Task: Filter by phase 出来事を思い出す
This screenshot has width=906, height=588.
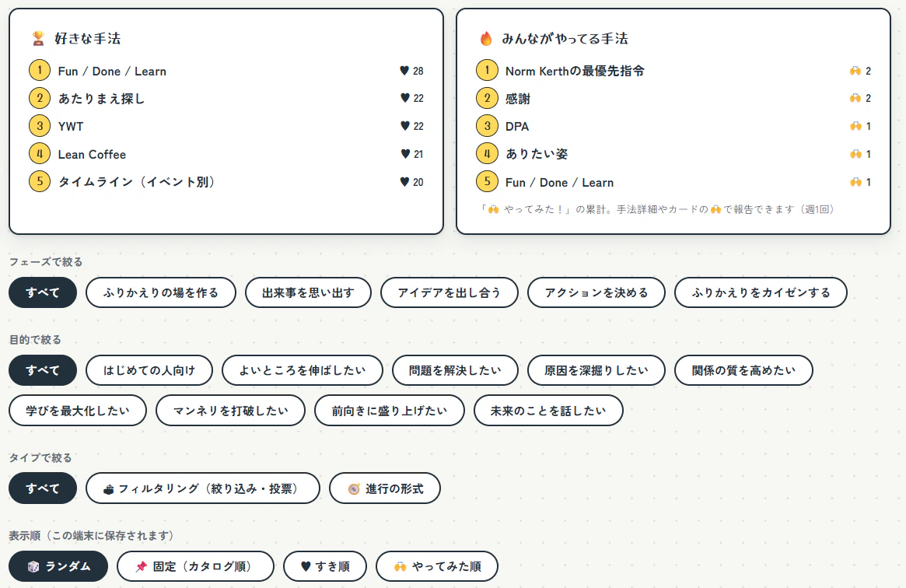Action: pyautogui.click(x=308, y=292)
